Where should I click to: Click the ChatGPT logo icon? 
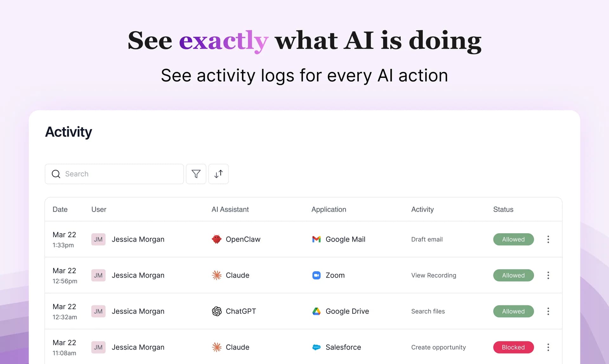tap(217, 311)
